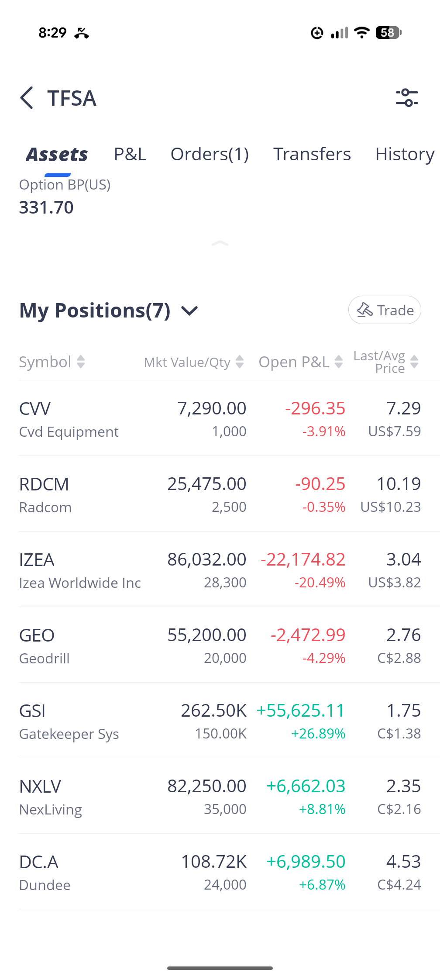Open the DC.A Dundee position
This screenshot has height=980, width=440.
click(x=220, y=872)
